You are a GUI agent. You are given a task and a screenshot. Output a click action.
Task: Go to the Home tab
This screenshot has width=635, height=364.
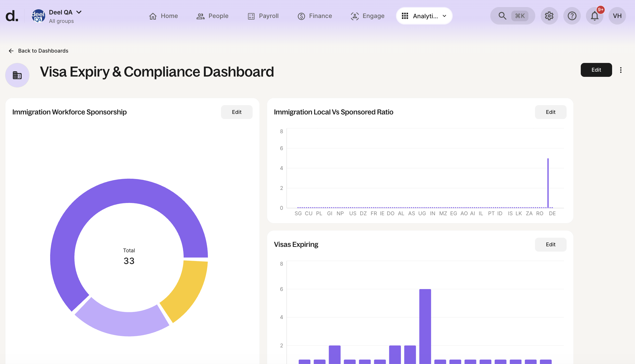(163, 16)
